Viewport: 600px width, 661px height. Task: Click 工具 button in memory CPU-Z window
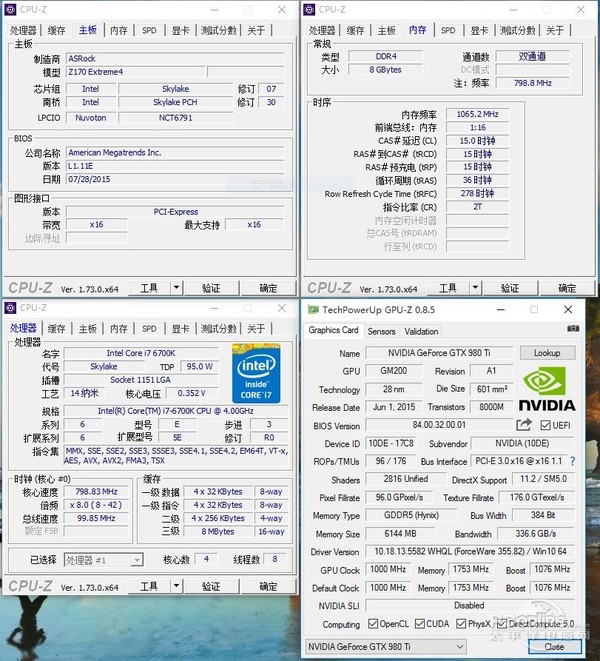(x=448, y=288)
